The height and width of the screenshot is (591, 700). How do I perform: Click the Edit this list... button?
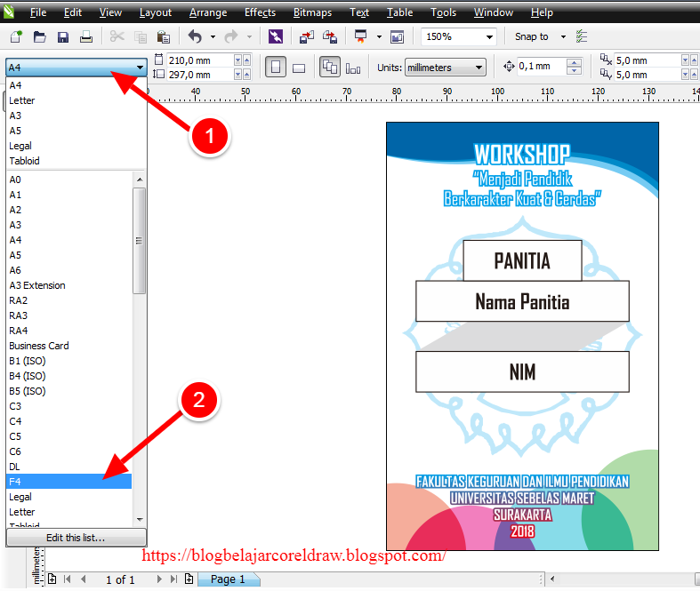[76, 538]
